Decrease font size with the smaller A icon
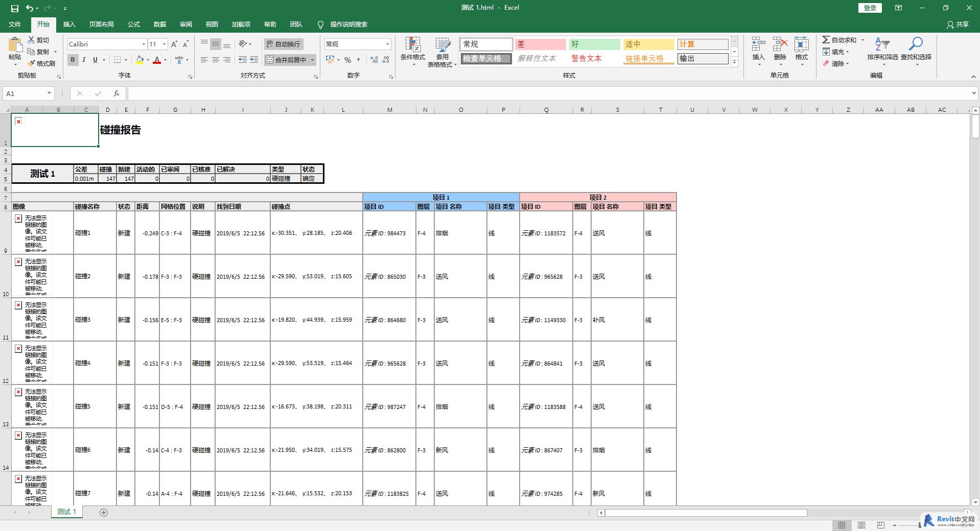 (x=185, y=44)
